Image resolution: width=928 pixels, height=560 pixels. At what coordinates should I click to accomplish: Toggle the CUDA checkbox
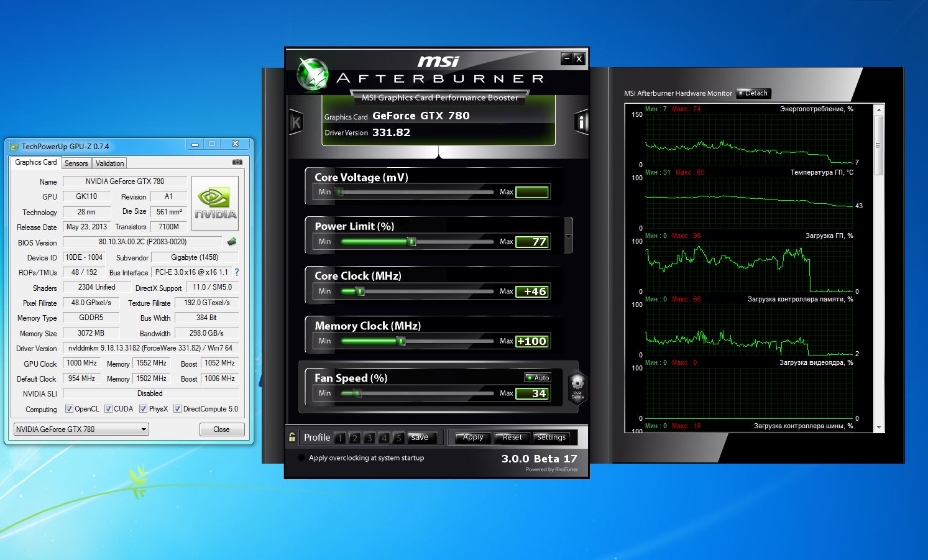point(109,409)
